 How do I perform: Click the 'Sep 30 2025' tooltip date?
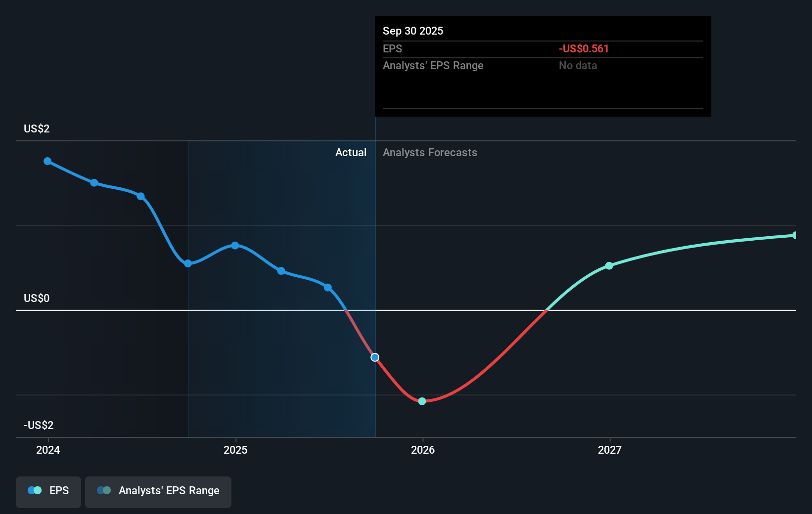tap(413, 31)
